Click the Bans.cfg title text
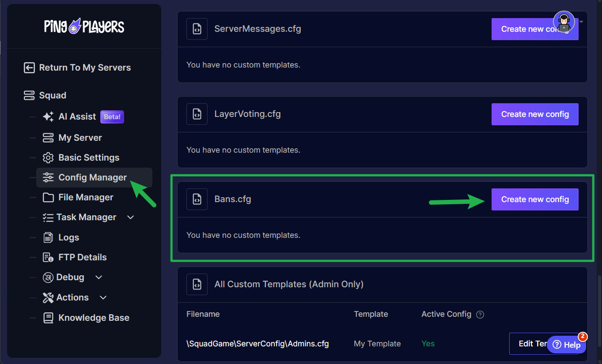Screen dimensions: 602x364 coord(233,199)
